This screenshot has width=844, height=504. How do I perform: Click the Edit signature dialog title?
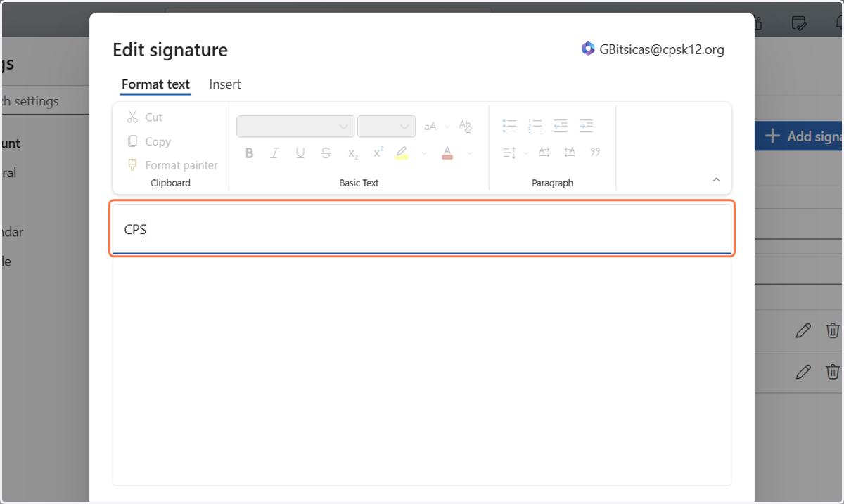[x=170, y=50]
